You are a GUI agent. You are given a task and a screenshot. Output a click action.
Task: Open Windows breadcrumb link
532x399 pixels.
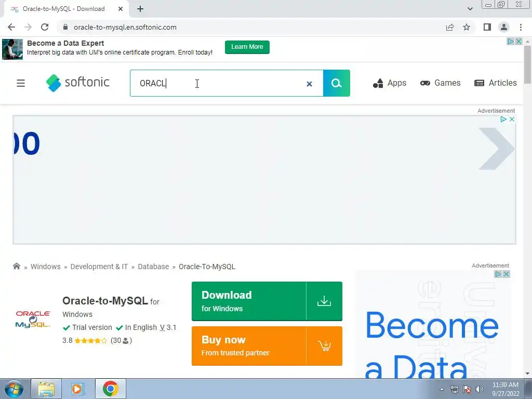tap(46, 267)
